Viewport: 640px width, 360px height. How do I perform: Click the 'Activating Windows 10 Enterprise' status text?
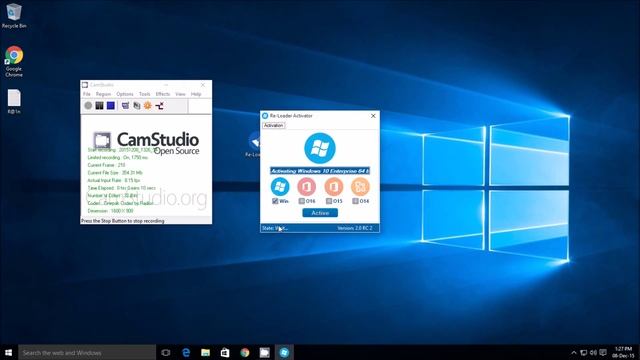pyautogui.click(x=320, y=171)
